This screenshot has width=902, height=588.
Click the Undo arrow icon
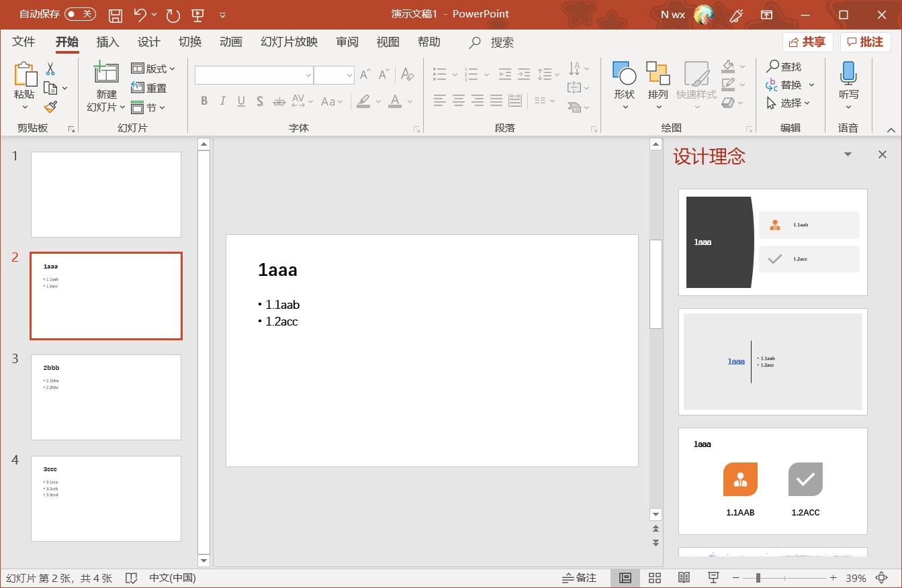point(140,15)
